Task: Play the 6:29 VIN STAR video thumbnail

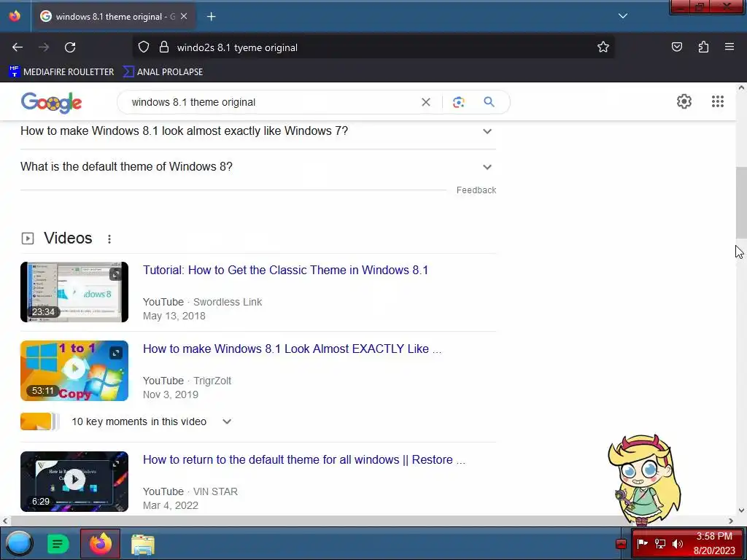Action: point(74,481)
